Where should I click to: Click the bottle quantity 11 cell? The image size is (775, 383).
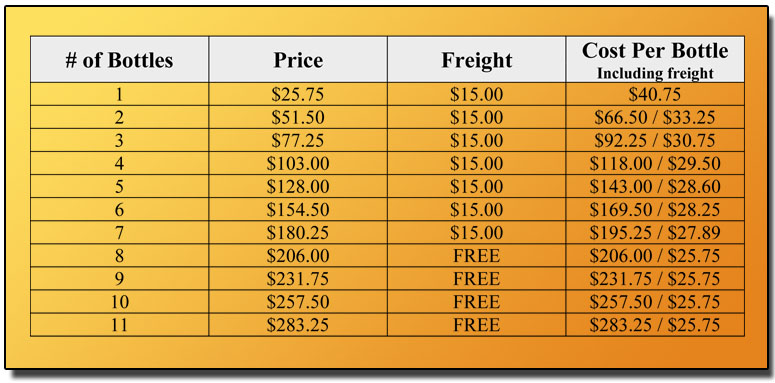(119, 325)
